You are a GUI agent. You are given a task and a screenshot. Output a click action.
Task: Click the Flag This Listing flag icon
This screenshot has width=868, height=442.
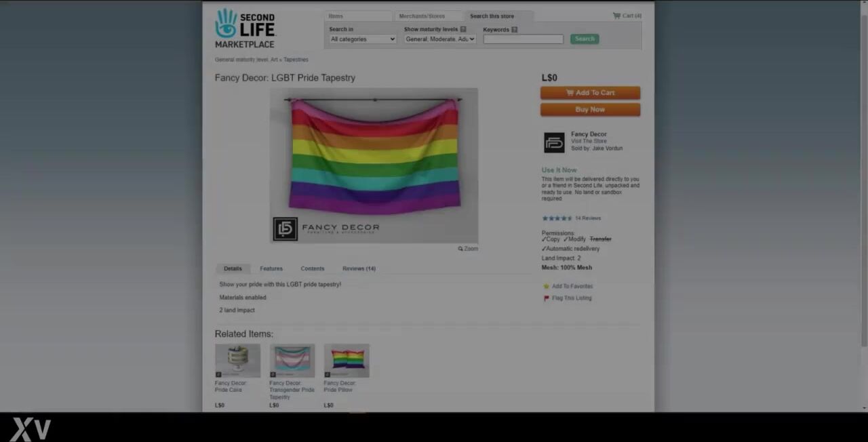pos(546,298)
